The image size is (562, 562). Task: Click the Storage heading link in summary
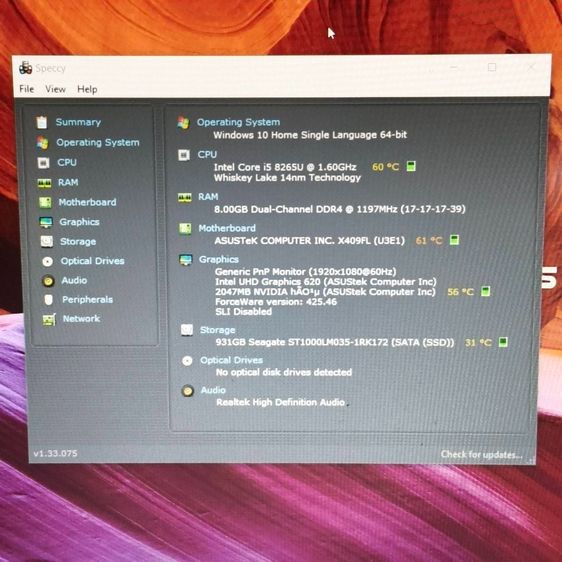pyautogui.click(x=218, y=330)
